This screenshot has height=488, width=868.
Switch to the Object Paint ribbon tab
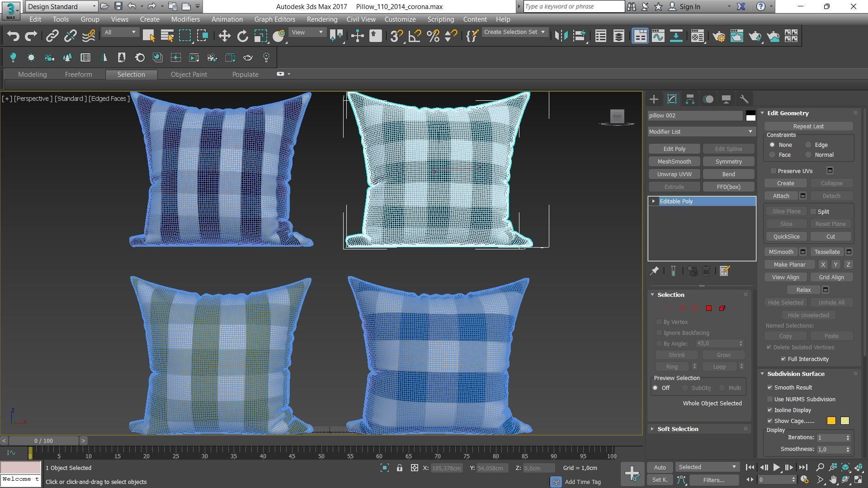click(189, 75)
